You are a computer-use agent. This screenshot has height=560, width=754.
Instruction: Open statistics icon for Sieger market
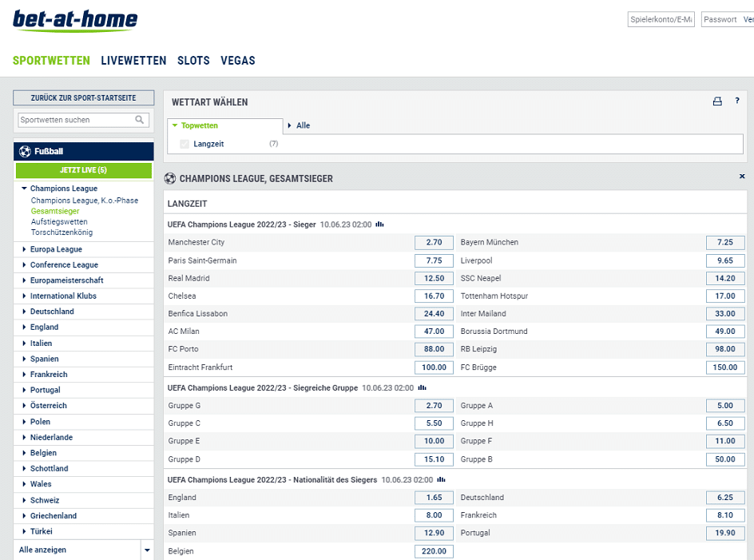click(380, 224)
